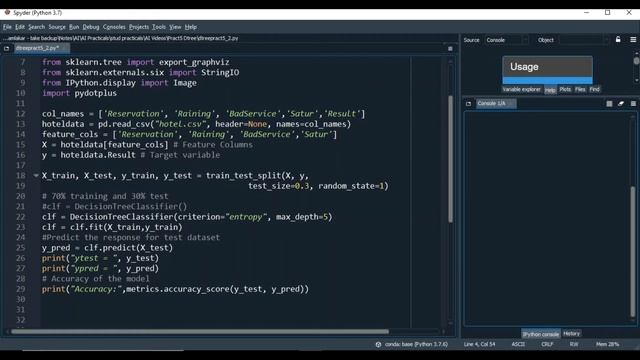Open the Debug menu
Screen dimensions: 640x360
(x=91, y=27)
